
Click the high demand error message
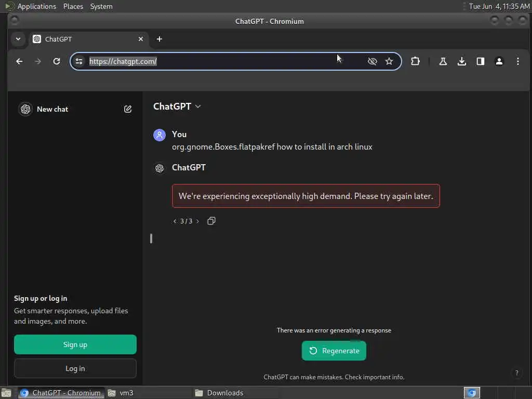click(x=305, y=196)
